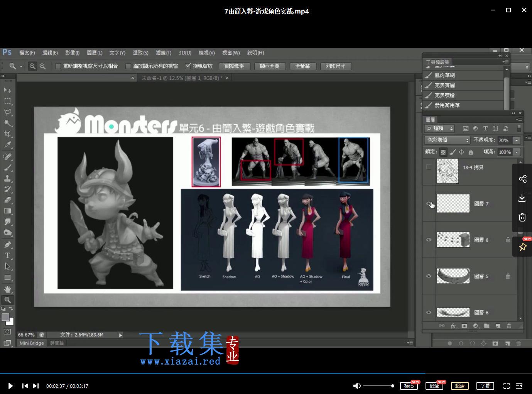Select the Eyedropper tool

(7, 145)
